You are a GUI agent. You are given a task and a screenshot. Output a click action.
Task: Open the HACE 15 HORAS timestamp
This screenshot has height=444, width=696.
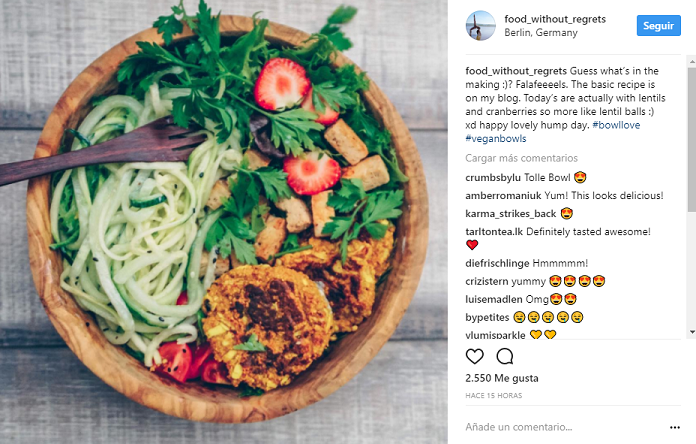(x=494, y=396)
